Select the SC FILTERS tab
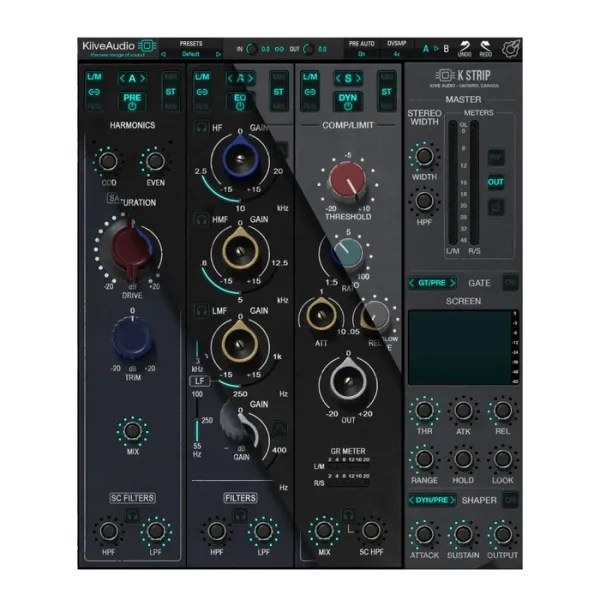This screenshot has width=600, height=600. coord(131,497)
